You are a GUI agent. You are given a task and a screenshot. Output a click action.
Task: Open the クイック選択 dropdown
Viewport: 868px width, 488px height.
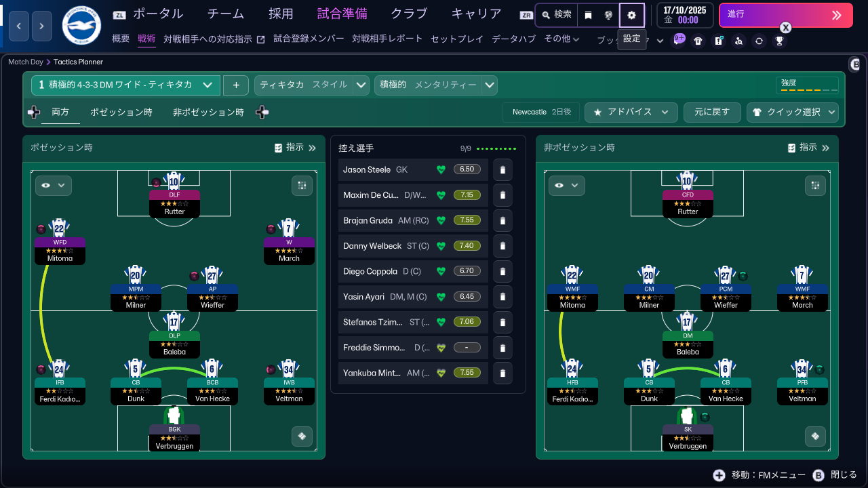click(793, 112)
